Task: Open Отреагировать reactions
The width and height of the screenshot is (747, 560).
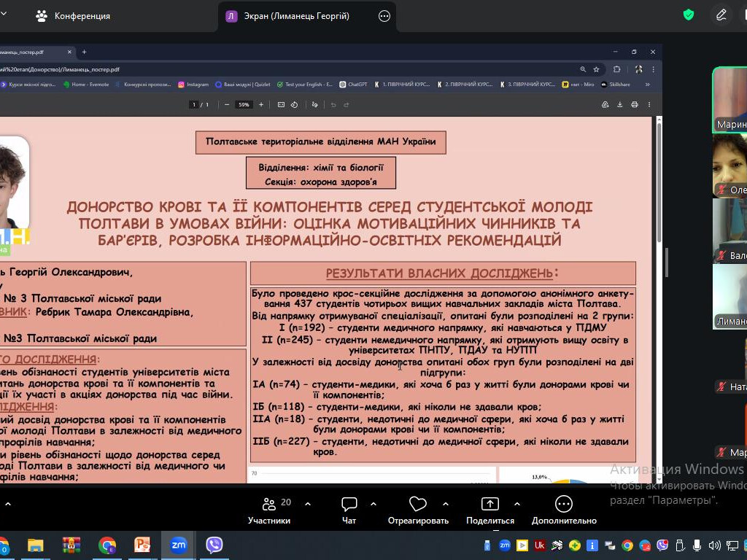Action: pos(418,510)
